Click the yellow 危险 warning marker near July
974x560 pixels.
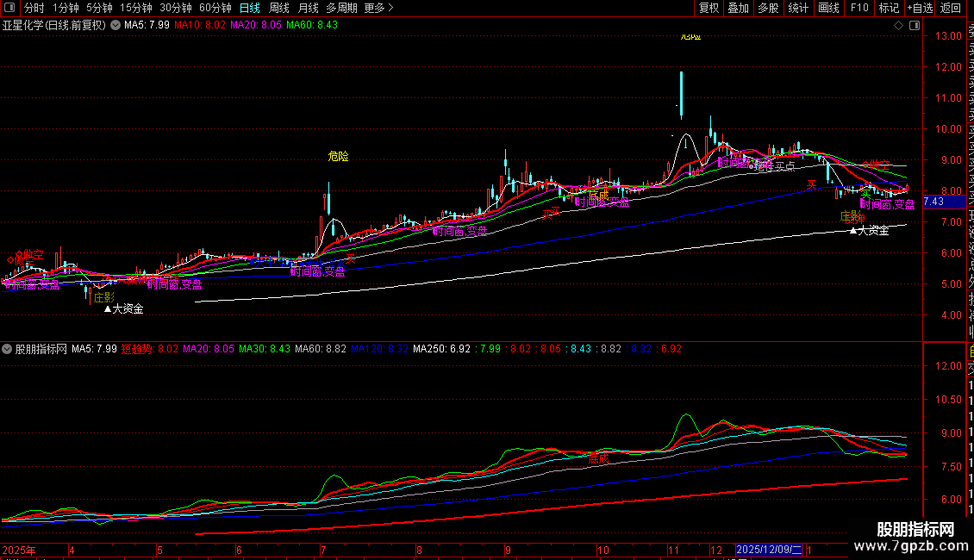coord(339,157)
